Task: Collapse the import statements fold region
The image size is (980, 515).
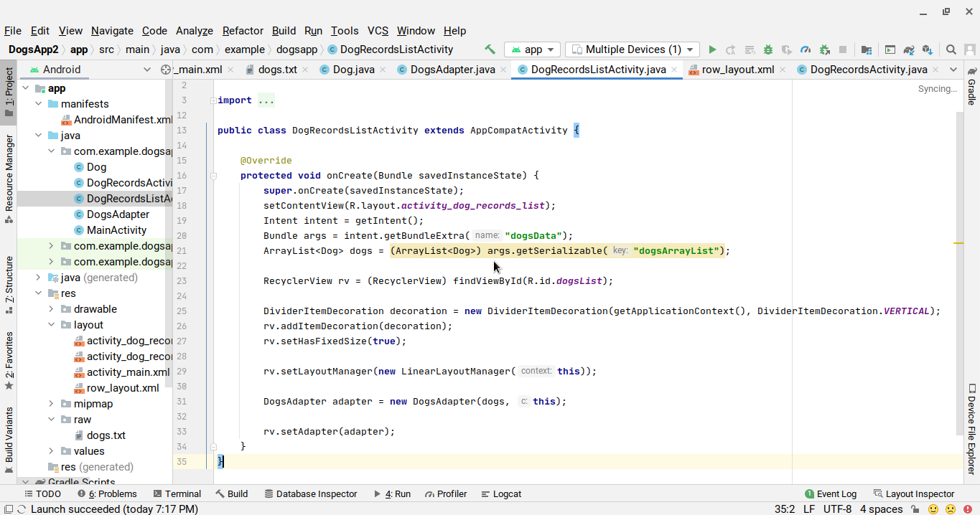Action: coord(213,100)
